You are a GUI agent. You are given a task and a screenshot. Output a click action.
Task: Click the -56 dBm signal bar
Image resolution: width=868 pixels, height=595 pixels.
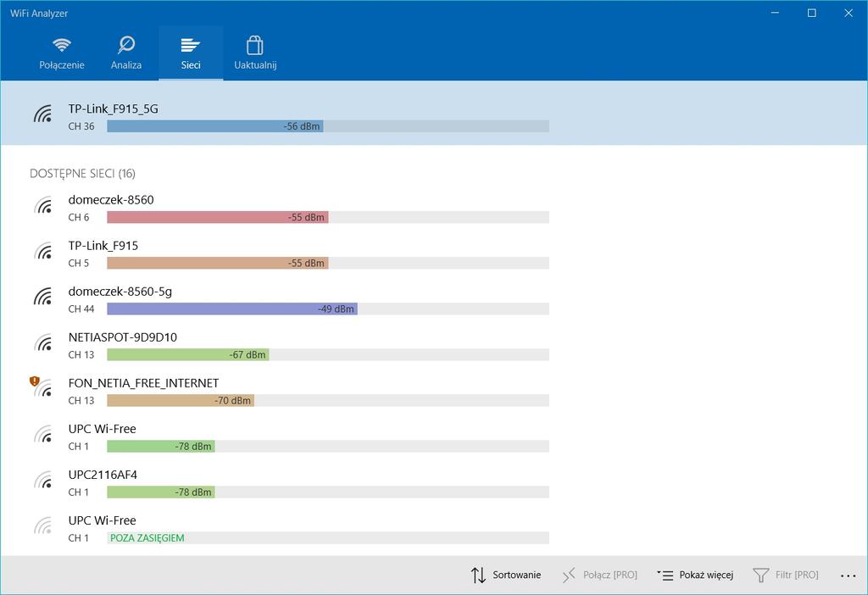coord(215,126)
